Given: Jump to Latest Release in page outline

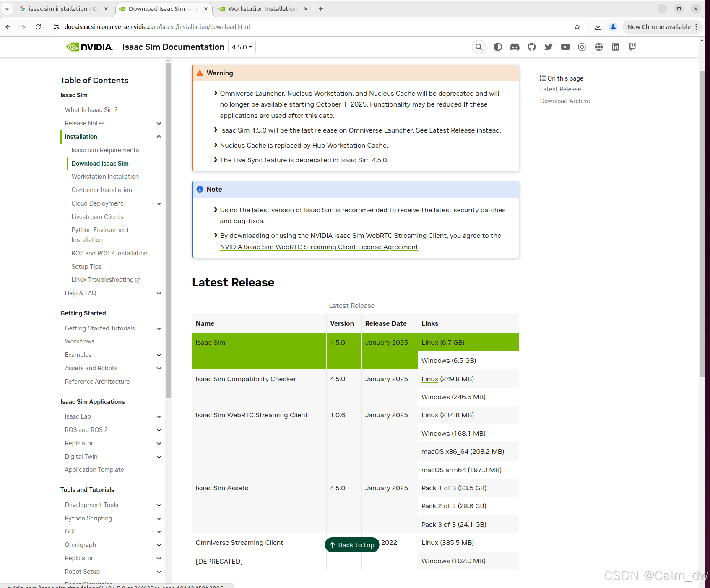Looking at the screenshot, I should click(x=560, y=89).
